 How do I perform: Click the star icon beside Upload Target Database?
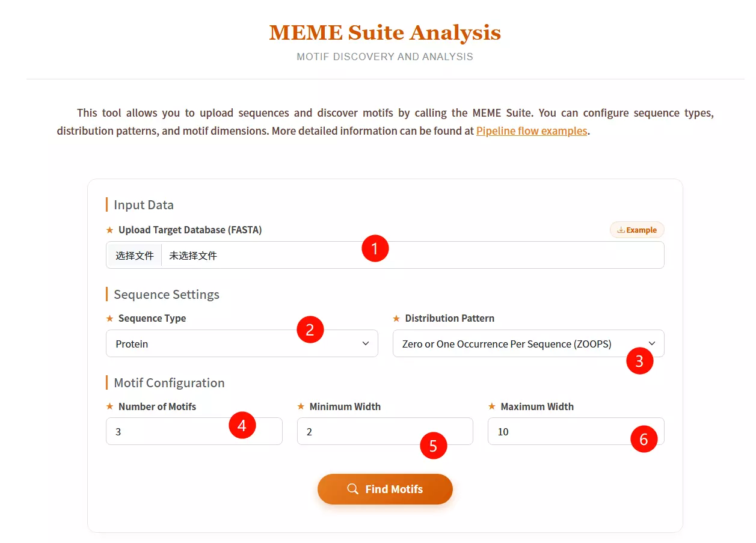tap(109, 230)
